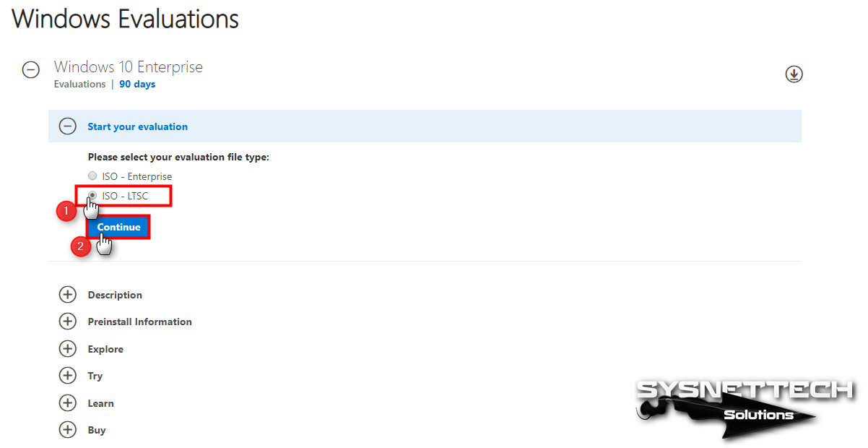This screenshot has width=868, height=448.
Task: Click the plus icon next to Buy
Action: [x=67, y=430]
